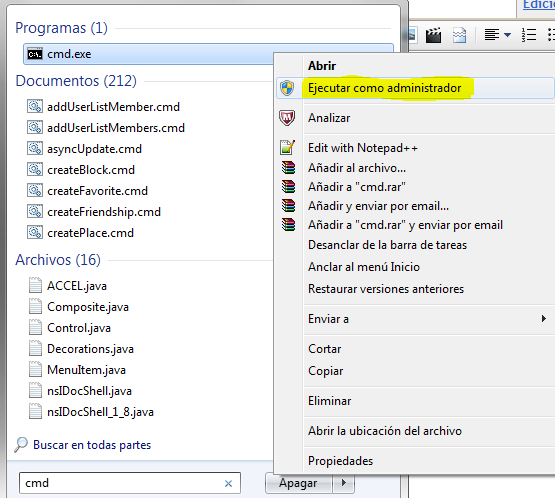Open createFriendship.cmd from the results

(104, 212)
